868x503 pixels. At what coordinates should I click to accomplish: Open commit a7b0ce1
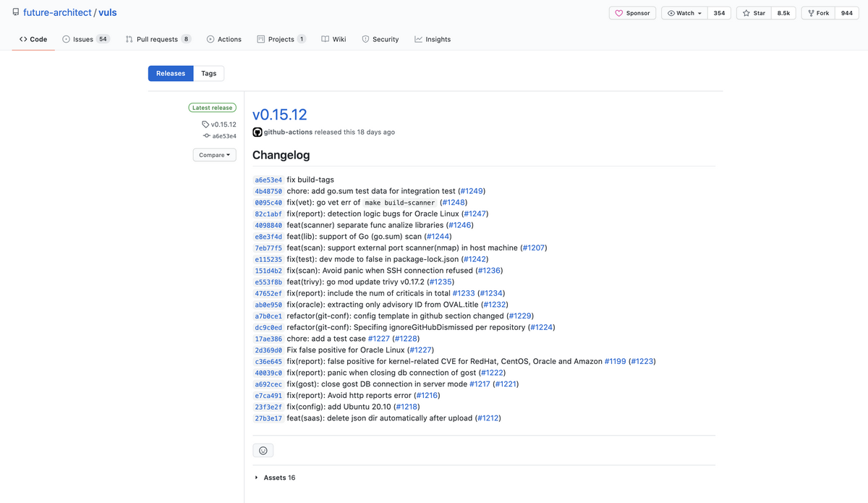point(268,316)
